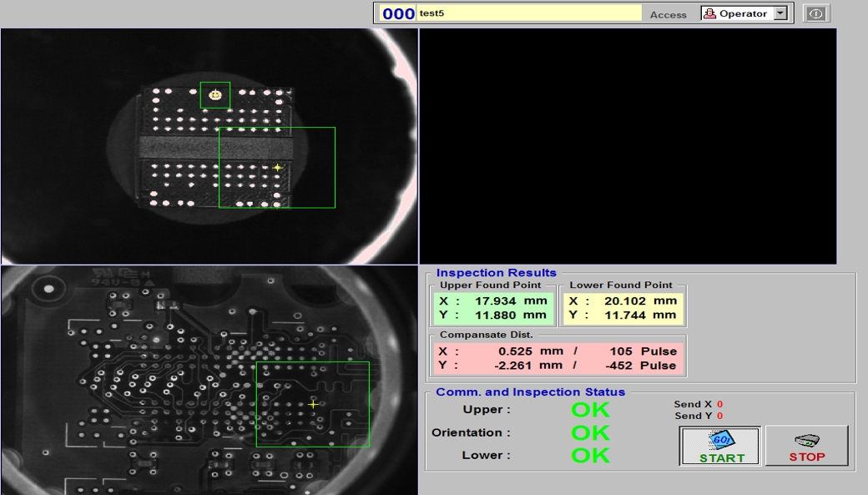Click the yellow crosshair in upper image small box
Image resolution: width=868 pixels, height=495 pixels.
pyautogui.click(x=215, y=95)
